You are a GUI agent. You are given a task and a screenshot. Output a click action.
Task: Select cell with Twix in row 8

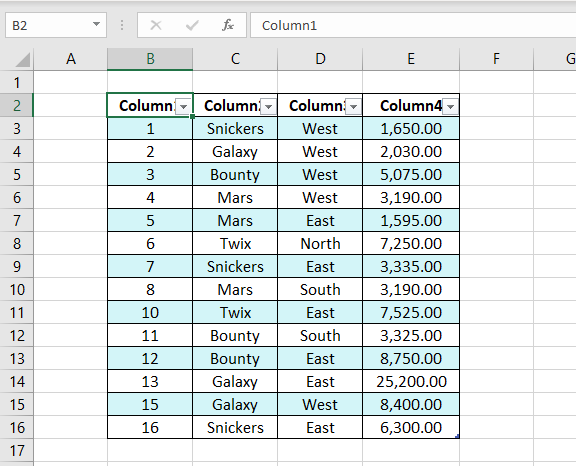[235, 243]
